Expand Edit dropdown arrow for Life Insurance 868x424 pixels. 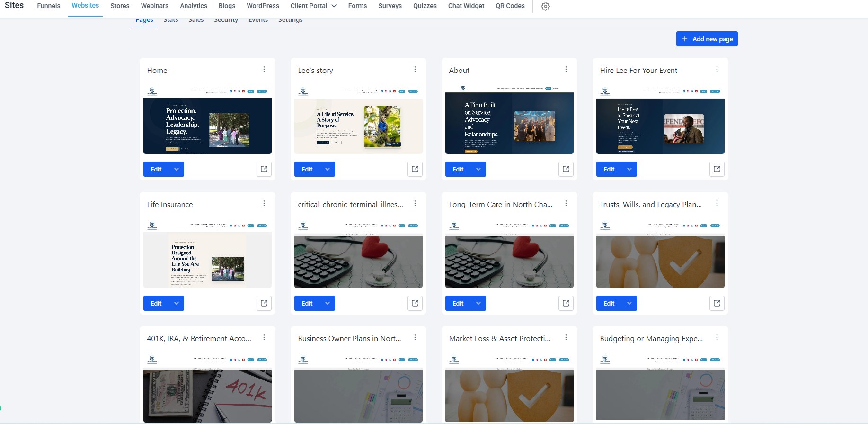coord(177,303)
